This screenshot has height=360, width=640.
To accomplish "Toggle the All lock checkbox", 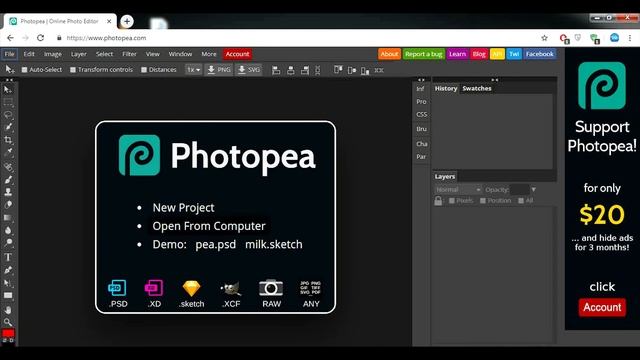I will pos(521,200).
